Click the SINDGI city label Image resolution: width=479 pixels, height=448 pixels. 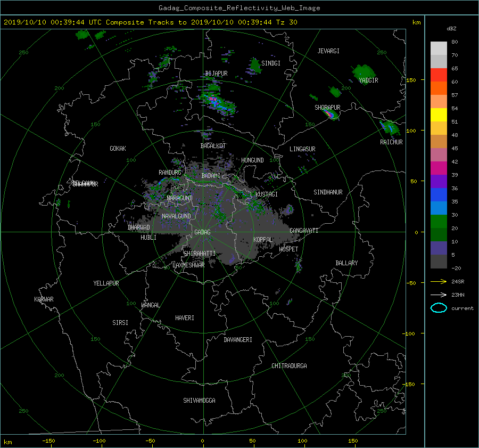[271, 63]
